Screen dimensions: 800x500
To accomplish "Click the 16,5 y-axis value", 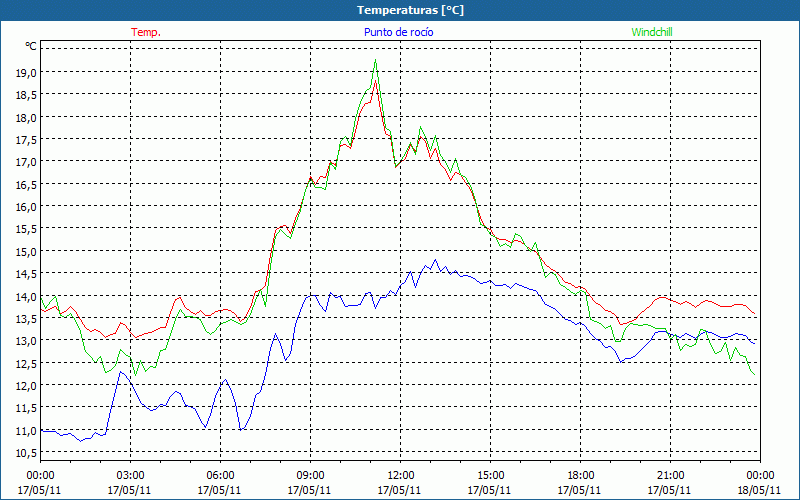I will (27, 184).
